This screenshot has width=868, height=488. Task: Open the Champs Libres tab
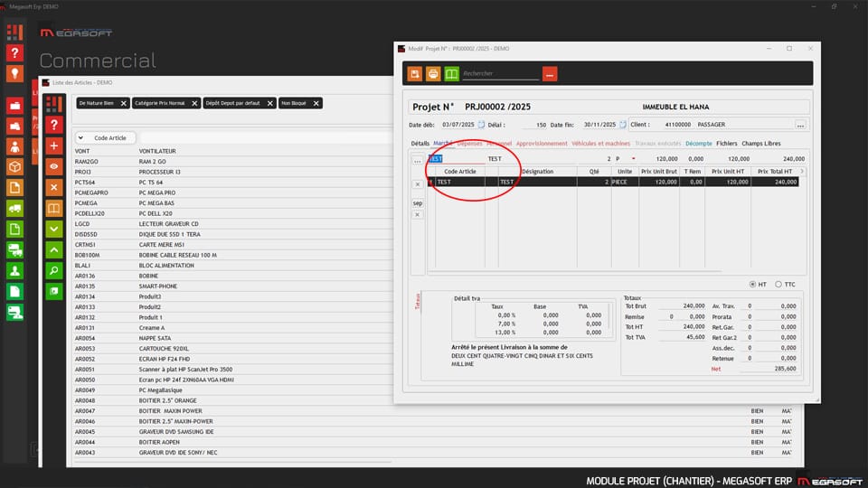tap(760, 143)
